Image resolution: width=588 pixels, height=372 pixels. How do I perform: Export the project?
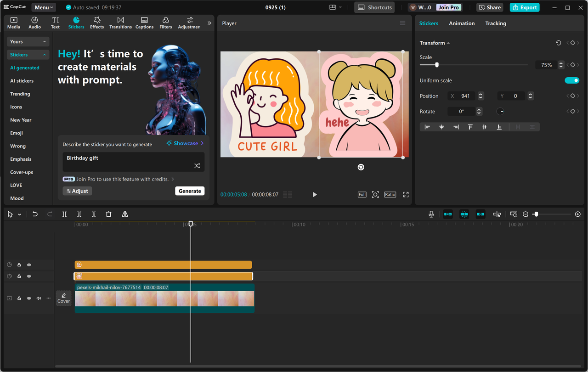click(x=524, y=7)
